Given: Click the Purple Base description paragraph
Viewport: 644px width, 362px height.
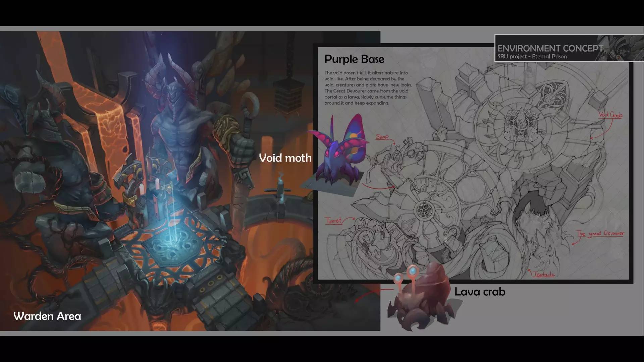Looking at the screenshot, I should 368,88.
